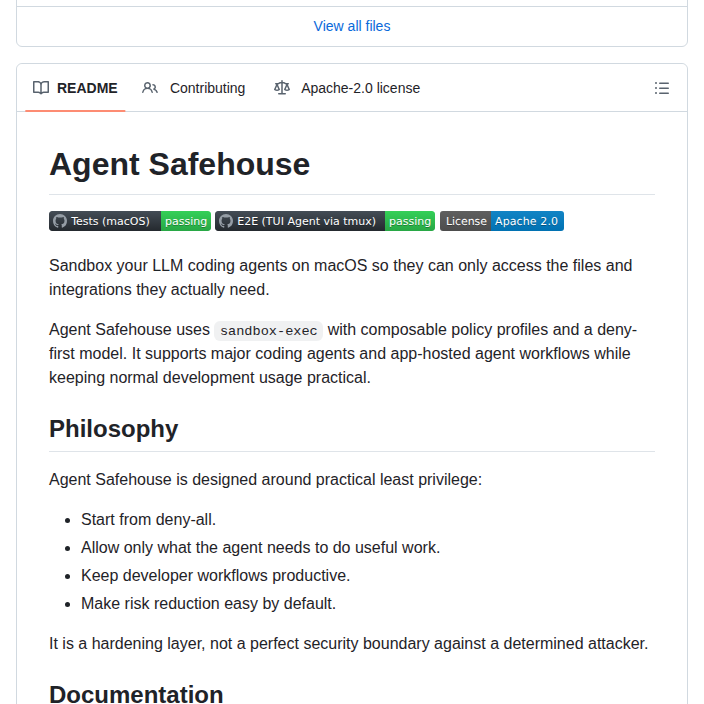Switch to the Contributing tab
Image resolution: width=704 pixels, height=704 pixels.
[x=194, y=88]
